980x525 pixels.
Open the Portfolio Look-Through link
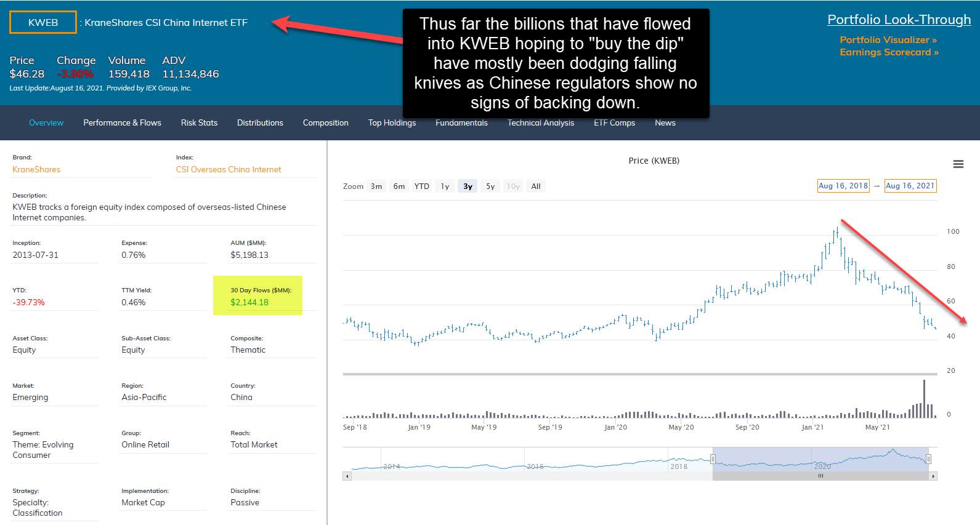click(x=899, y=20)
